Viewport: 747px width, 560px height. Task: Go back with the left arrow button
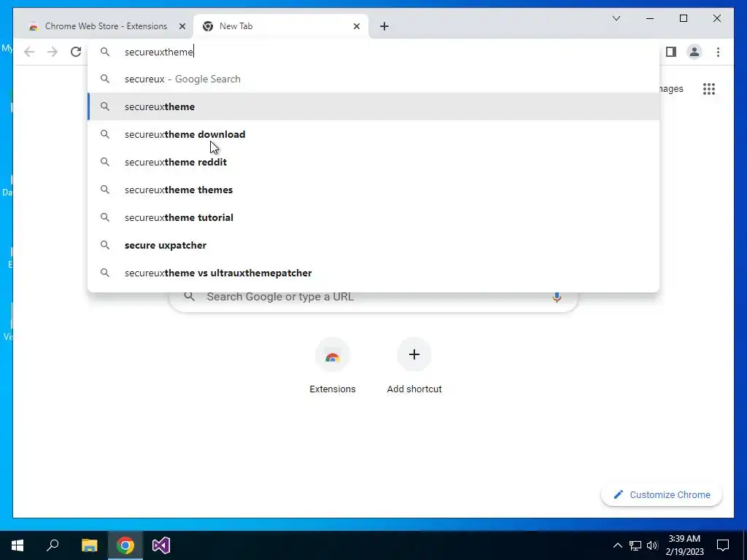(29, 52)
